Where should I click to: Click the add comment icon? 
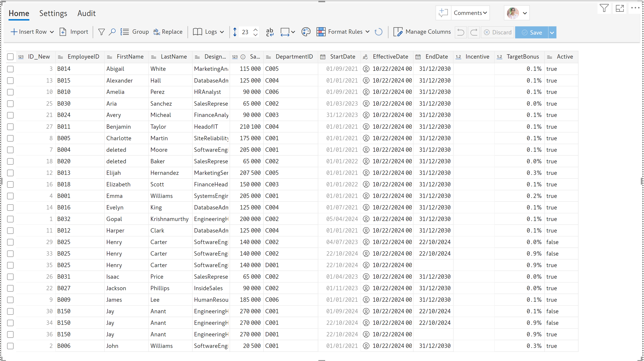[443, 13]
